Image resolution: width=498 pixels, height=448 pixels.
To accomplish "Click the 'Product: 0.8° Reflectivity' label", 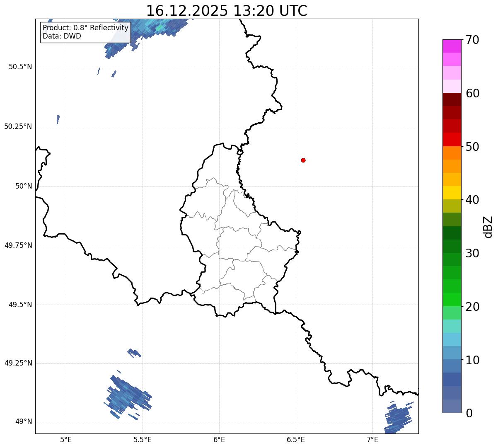I will (86, 28).
